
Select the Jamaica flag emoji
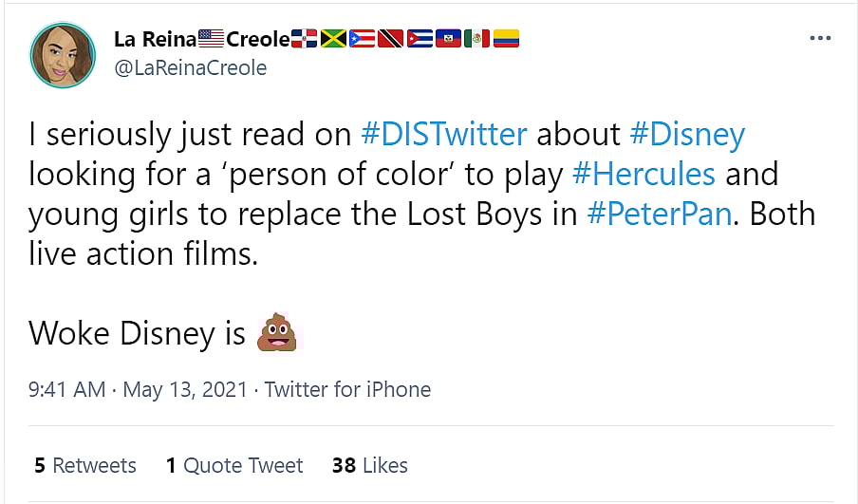(333, 39)
